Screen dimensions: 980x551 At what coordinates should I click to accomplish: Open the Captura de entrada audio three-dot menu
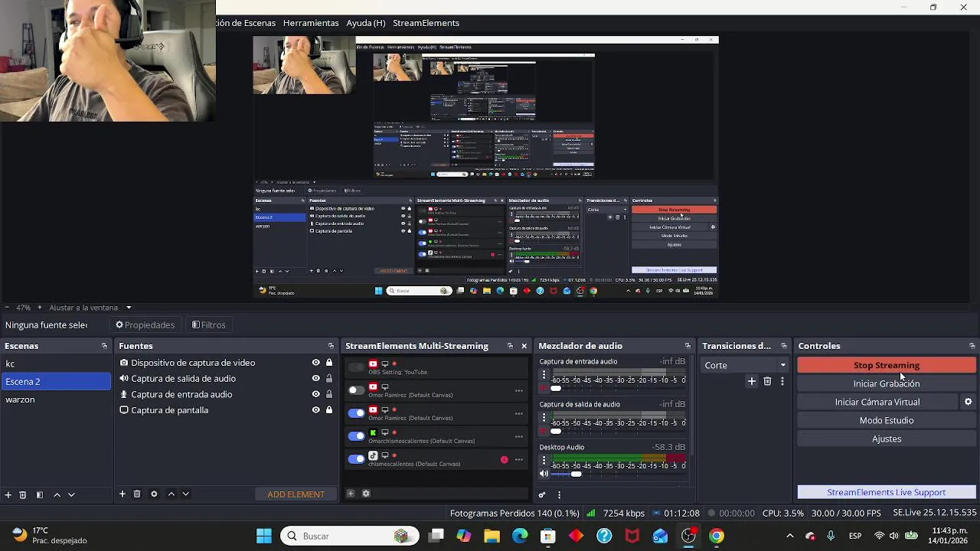click(x=544, y=375)
